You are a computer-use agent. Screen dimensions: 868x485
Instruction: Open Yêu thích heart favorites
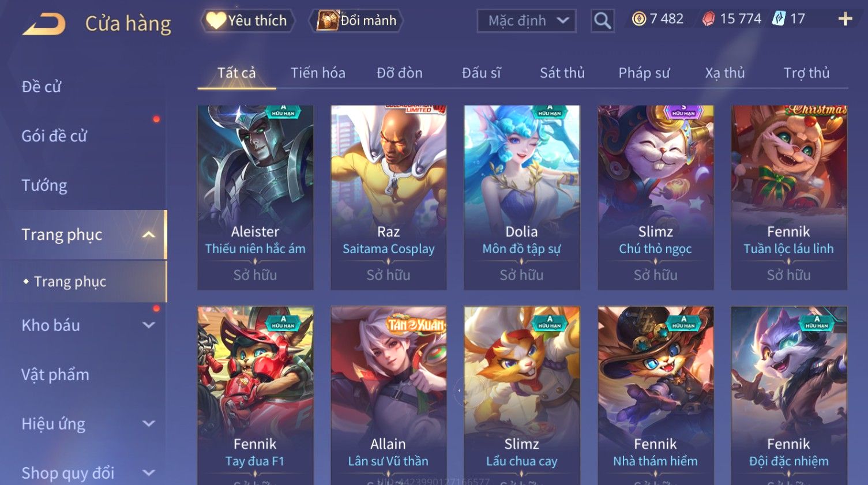point(247,21)
